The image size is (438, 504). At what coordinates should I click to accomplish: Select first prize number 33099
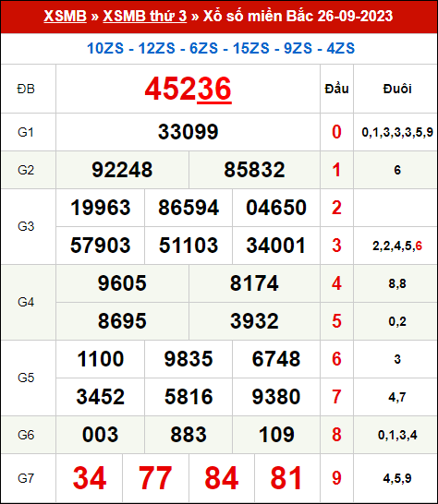[188, 132]
